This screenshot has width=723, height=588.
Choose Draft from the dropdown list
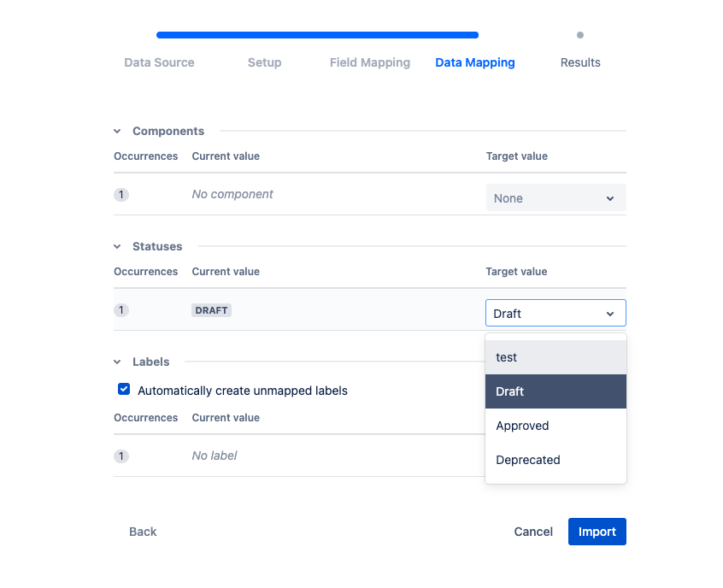tap(555, 391)
